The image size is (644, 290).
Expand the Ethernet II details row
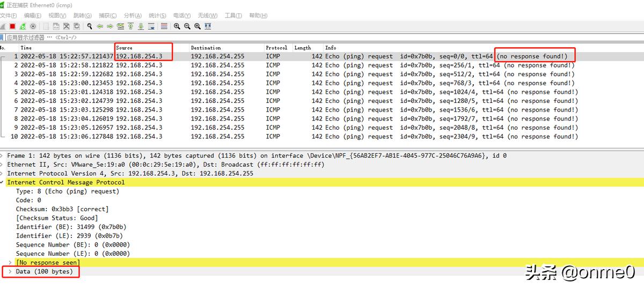click(2, 165)
